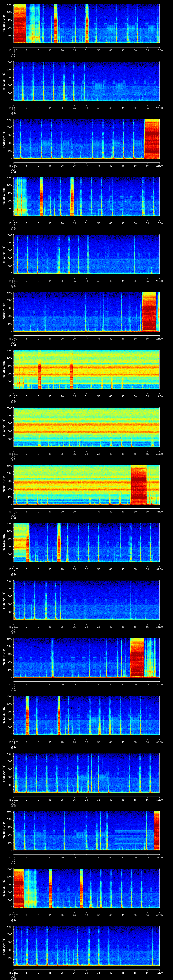Pick the spectrogram panel starting at 15:25:00
Viewport: 173px width, 980px height.
pyautogui.click(x=86, y=196)
